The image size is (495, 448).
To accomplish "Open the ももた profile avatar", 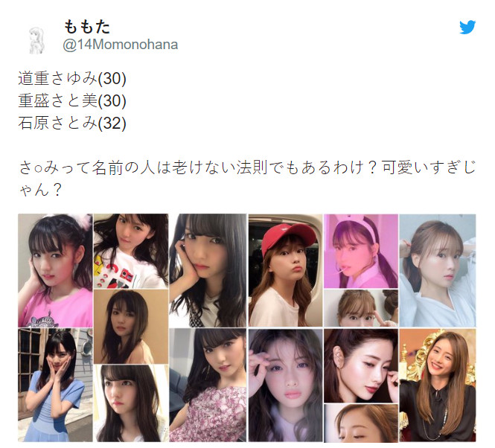I will point(37,40).
